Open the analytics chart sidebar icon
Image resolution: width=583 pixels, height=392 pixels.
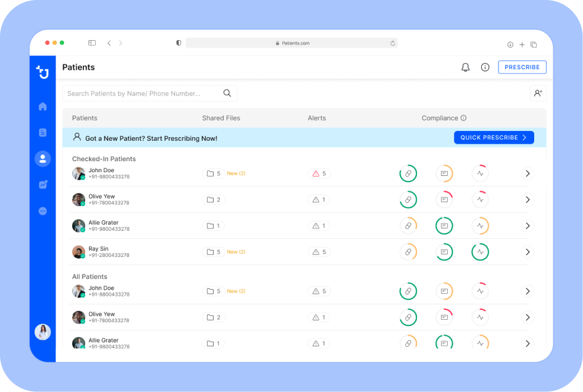tap(43, 185)
